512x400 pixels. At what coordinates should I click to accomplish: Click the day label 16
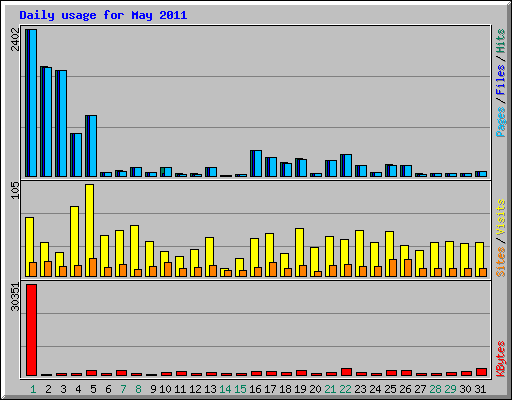pyautogui.click(x=255, y=389)
